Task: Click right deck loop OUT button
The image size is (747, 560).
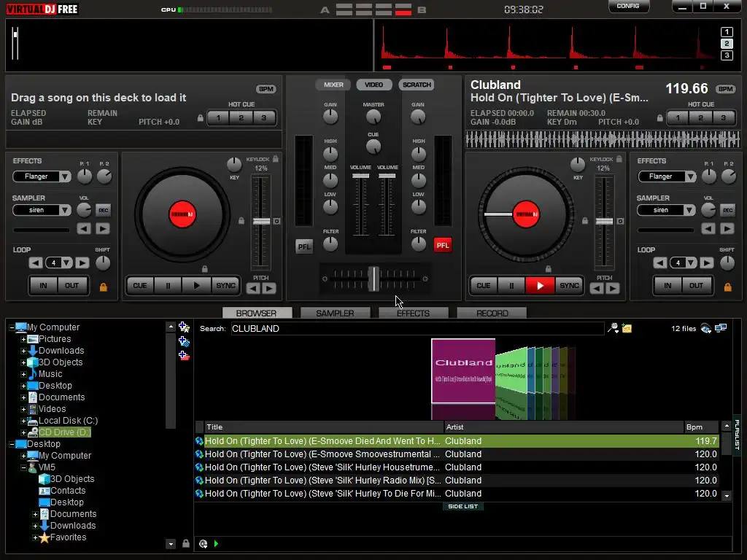Action: (x=696, y=286)
